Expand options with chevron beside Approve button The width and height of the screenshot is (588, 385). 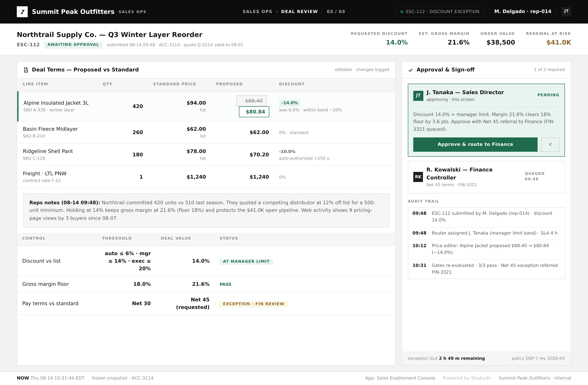click(550, 144)
